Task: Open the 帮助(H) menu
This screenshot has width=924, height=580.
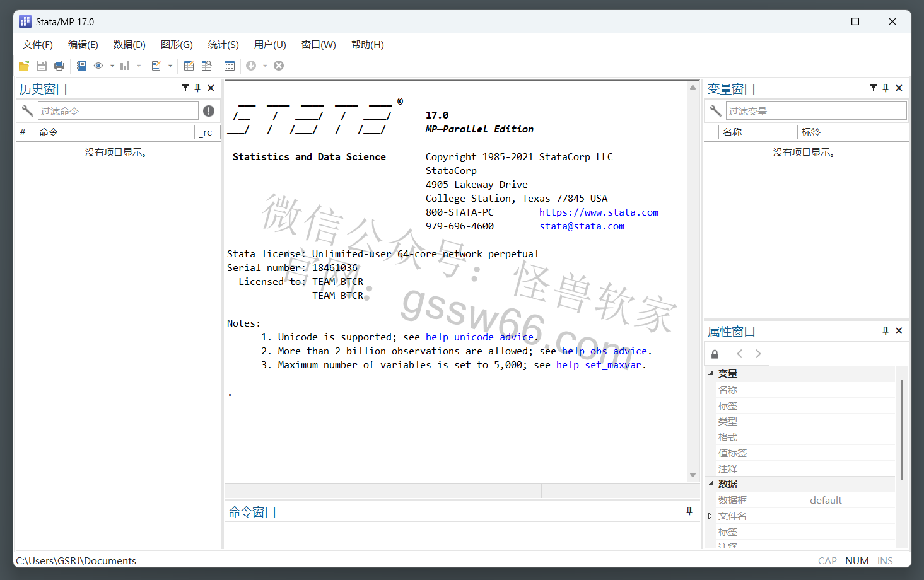Action: click(368, 45)
